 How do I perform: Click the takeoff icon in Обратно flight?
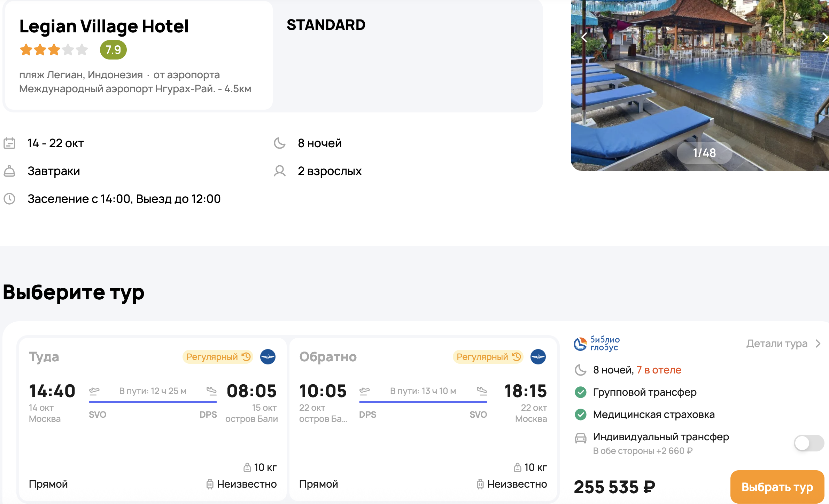(364, 391)
